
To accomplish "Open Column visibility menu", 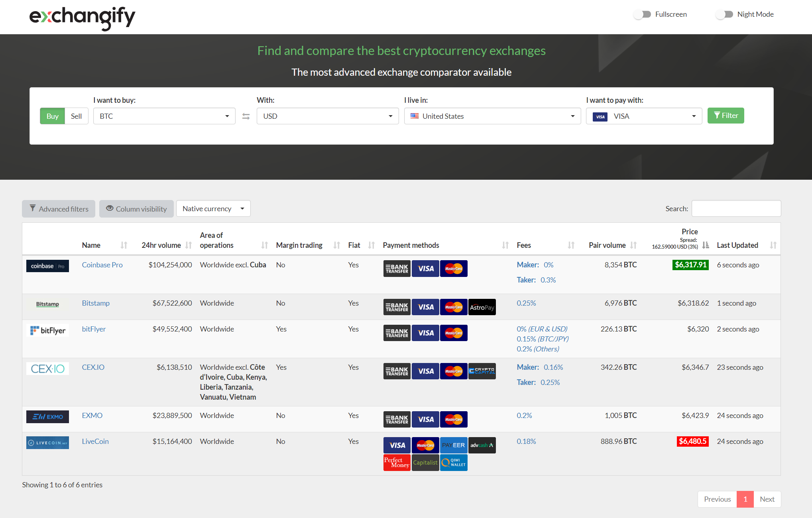I will [136, 209].
